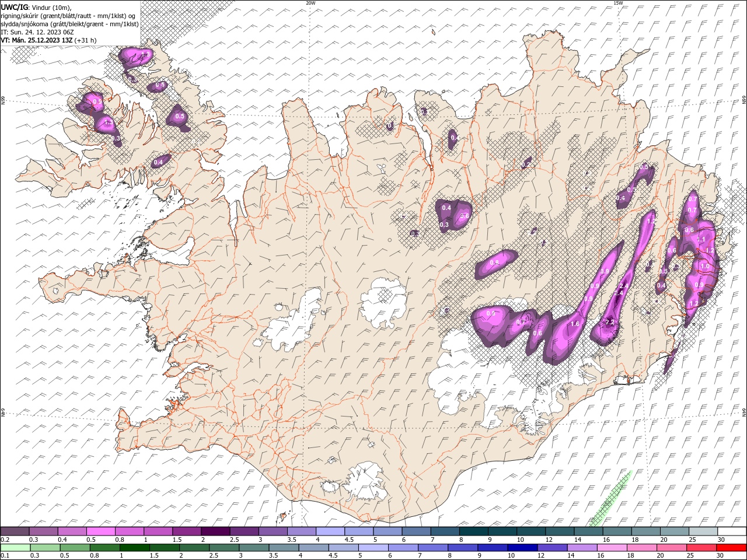747x560 pixels.
Task: Click the pale green 0.1 swatch on the bottom scale
Action: point(15,548)
